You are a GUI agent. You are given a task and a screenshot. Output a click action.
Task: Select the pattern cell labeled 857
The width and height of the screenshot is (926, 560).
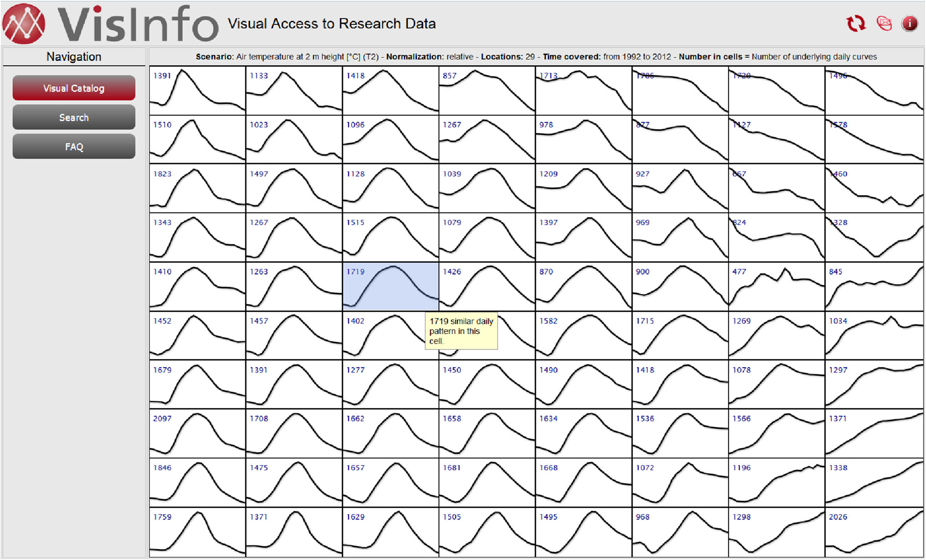tap(487, 90)
